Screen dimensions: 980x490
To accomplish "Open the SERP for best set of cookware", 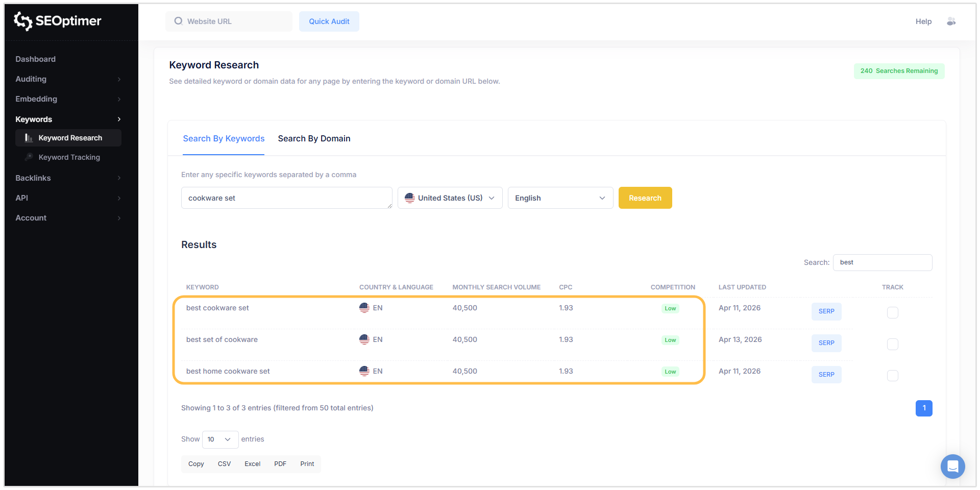I will coord(826,343).
